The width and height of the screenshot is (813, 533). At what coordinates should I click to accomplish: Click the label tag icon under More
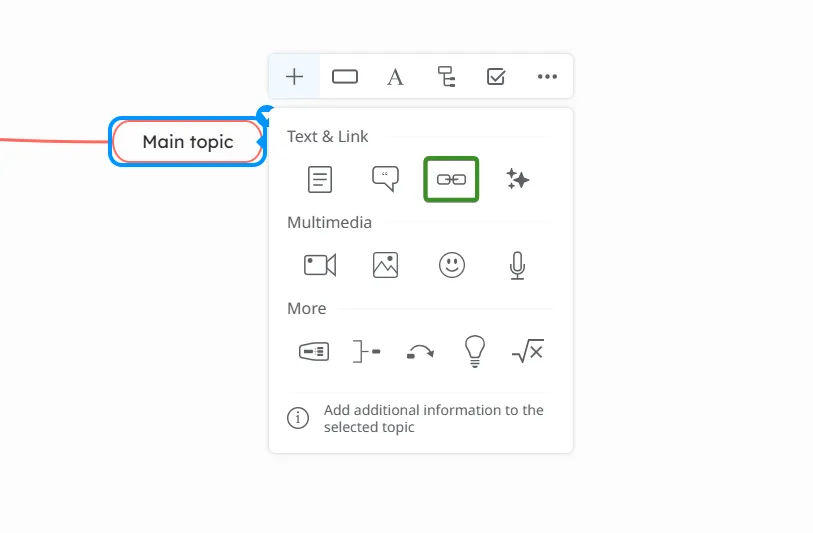tap(314, 352)
